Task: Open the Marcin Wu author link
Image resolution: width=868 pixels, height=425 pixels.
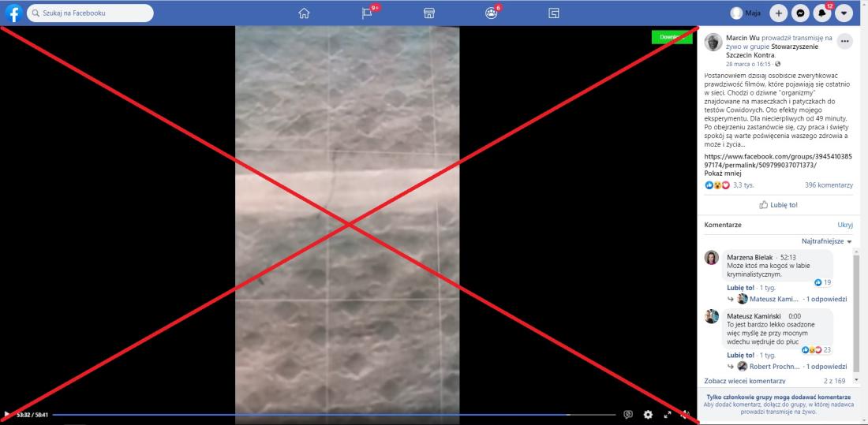Action: click(743, 38)
